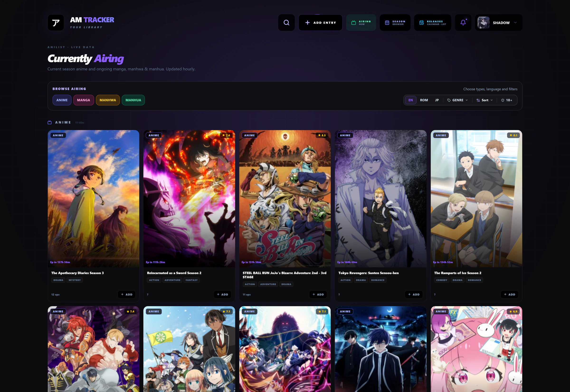Open the Tokyo Revengers cover image
This screenshot has width=570, height=392.
(x=381, y=198)
